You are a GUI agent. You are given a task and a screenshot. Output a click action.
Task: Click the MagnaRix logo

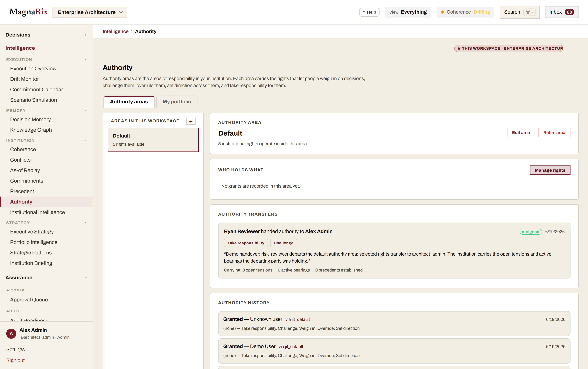(x=29, y=12)
